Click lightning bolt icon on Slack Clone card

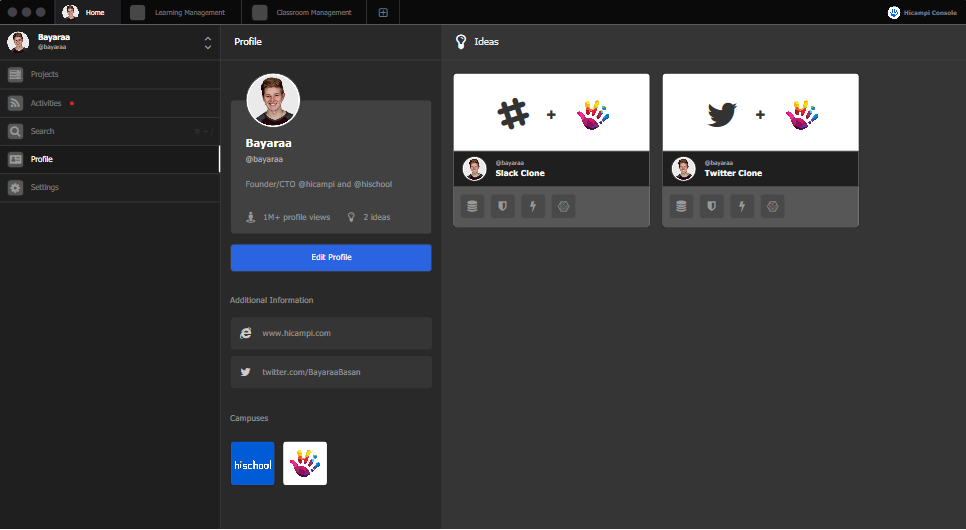533,206
